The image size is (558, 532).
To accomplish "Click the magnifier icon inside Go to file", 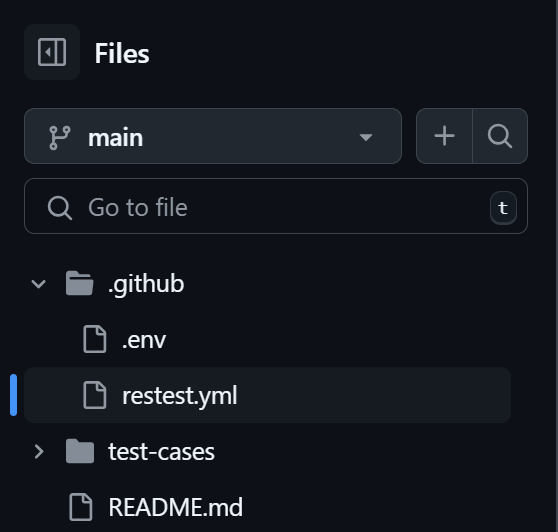I will point(60,208).
